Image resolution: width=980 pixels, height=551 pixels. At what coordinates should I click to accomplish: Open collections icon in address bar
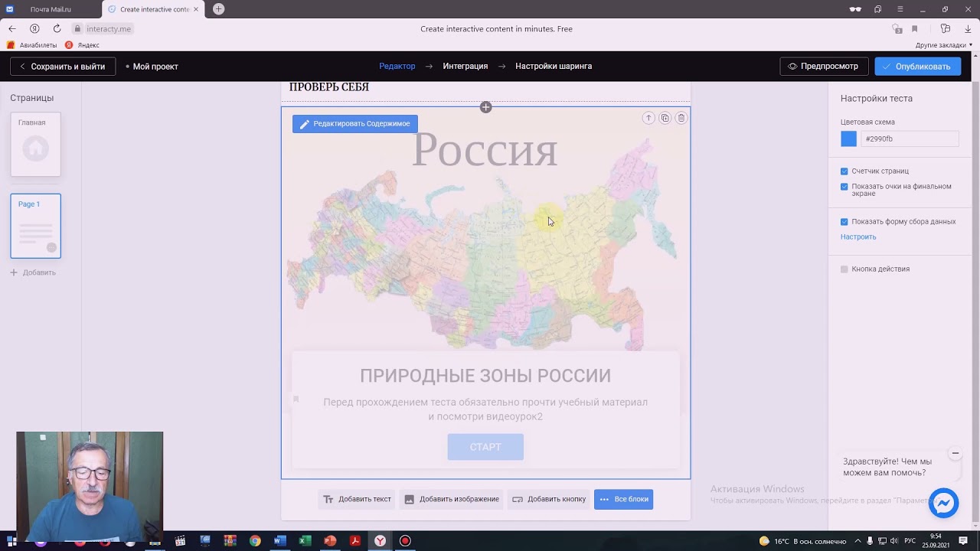pyautogui.click(x=946, y=29)
